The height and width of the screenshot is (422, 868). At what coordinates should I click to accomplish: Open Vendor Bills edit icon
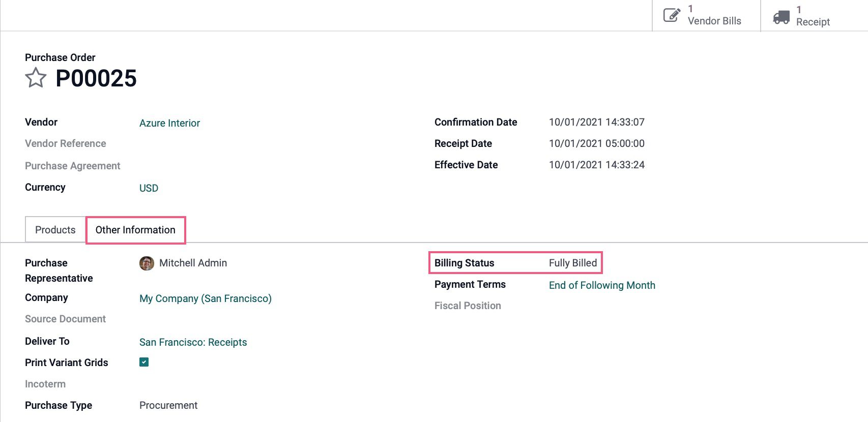[672, 15]
